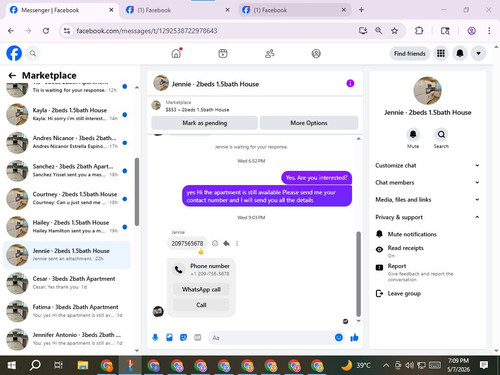This screenshot has width=500, height=375.
Task: Open the Account dropdown arrow
Action: tap(478, 53)
